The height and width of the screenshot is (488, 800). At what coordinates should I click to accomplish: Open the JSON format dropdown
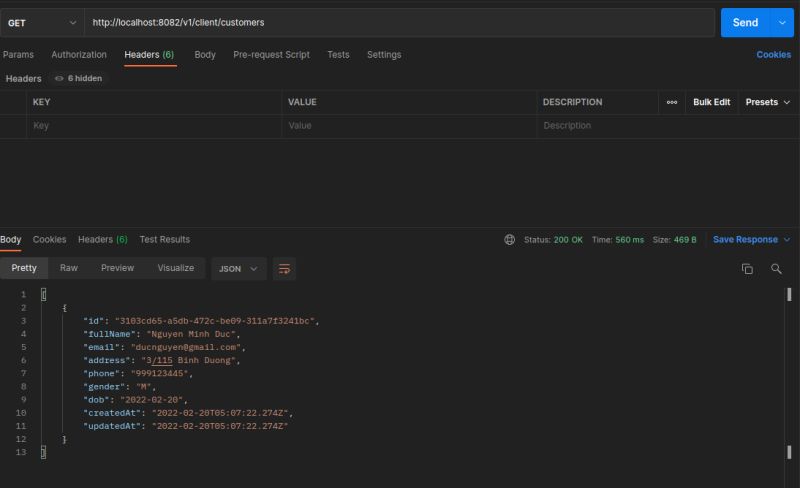pos(238,269)
